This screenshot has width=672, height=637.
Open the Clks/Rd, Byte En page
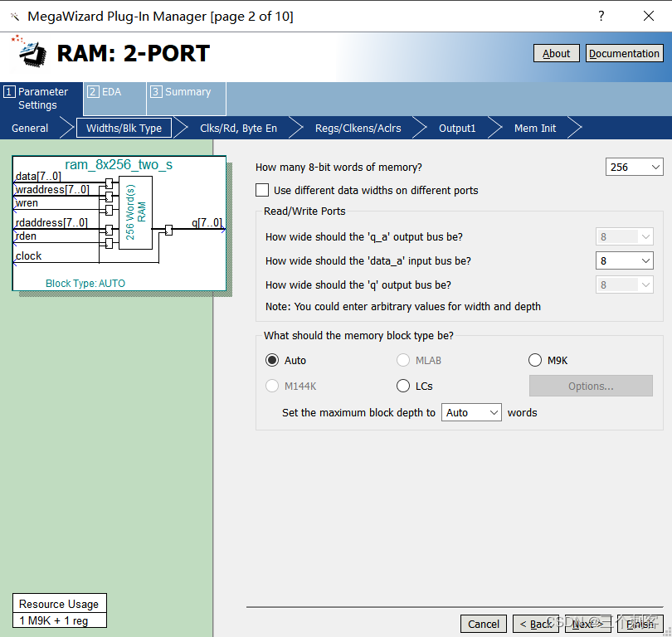pyautogui.click(x=238, y=128)
